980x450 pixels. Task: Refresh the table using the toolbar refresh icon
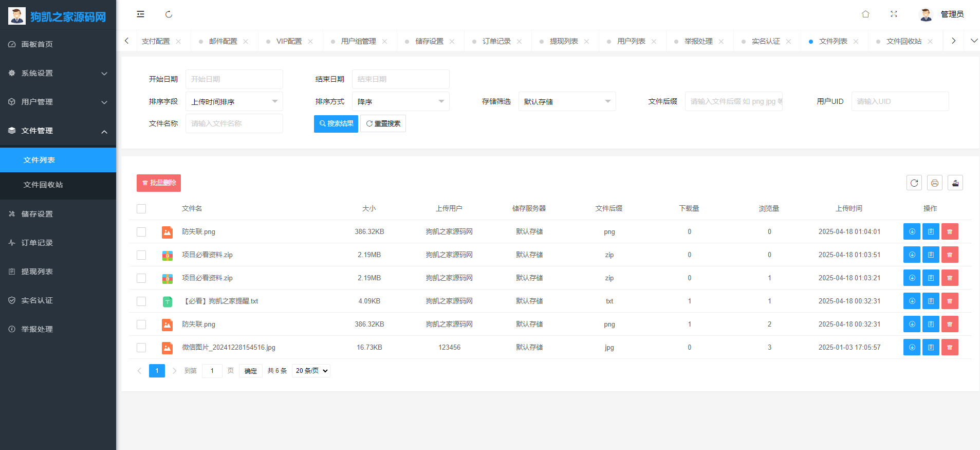pos(914,183)
